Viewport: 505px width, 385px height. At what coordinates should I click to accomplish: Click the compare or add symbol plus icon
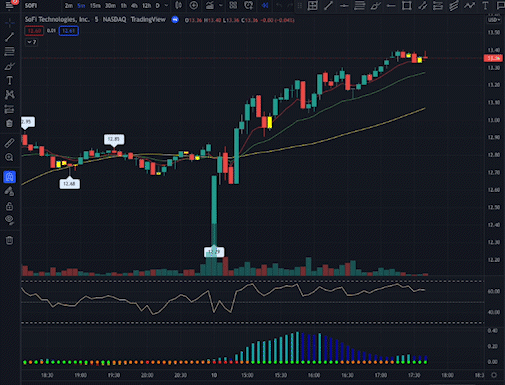click(194, 5)
